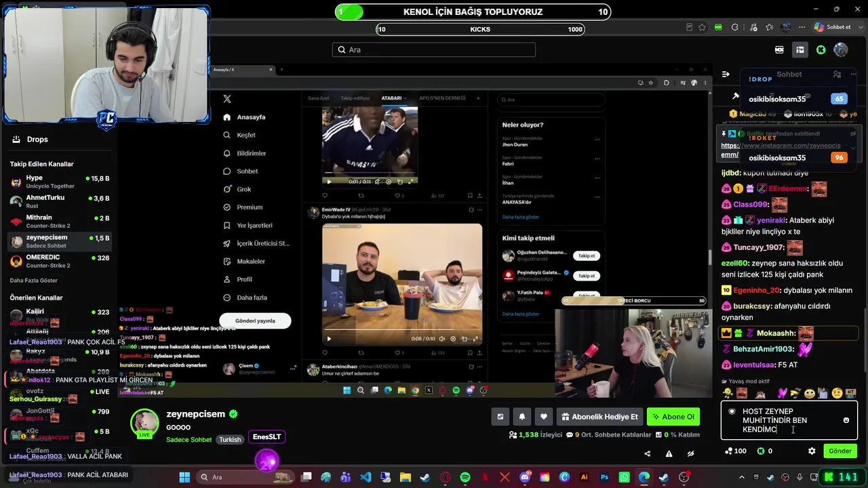
Task: Open Photoshop from Windows taskbar
Action: pyautogui.click(x=604, y=477)
